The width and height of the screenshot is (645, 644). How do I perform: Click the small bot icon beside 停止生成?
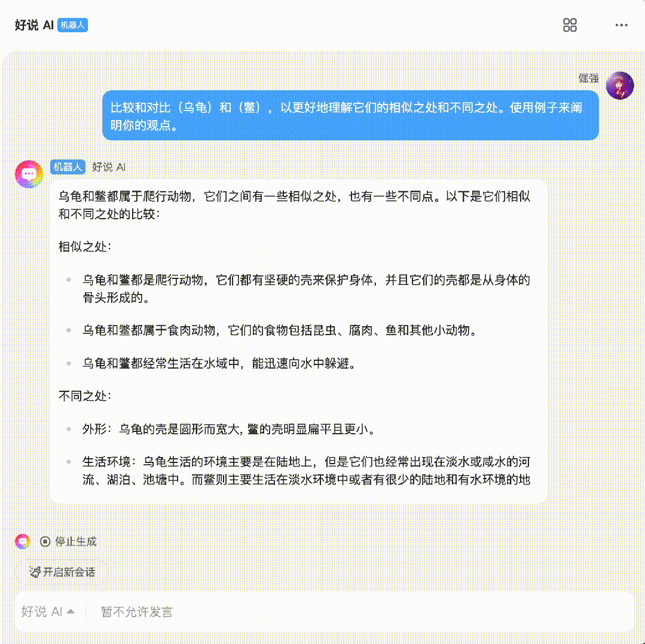tap(23, 541)
